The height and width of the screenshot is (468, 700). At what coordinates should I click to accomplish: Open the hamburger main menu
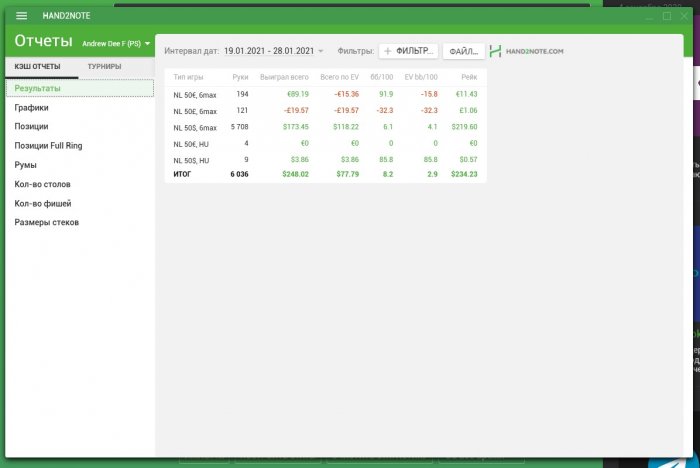pyautogui.click(x=21, y=16)
